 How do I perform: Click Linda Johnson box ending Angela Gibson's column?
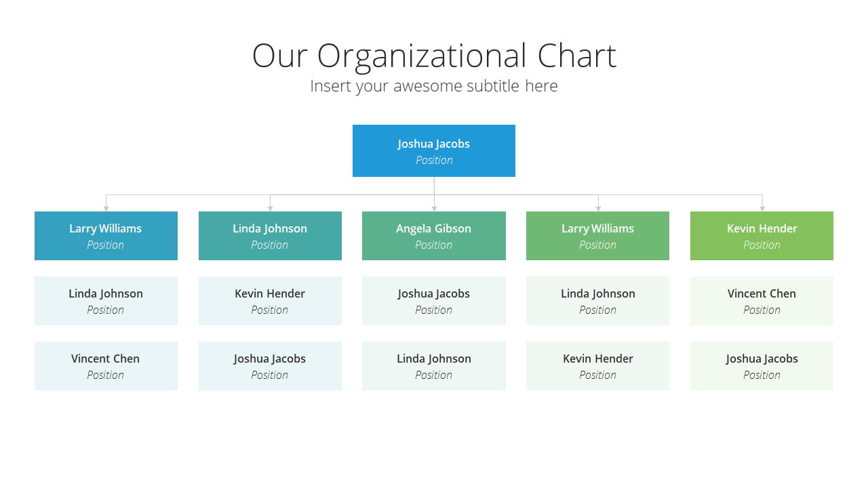(434, 366)
